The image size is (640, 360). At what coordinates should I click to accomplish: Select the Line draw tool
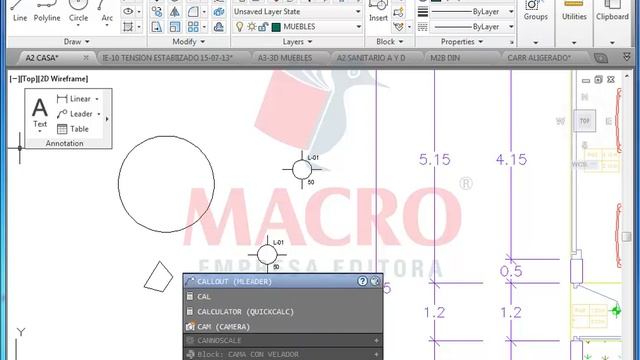coord(20,11)
